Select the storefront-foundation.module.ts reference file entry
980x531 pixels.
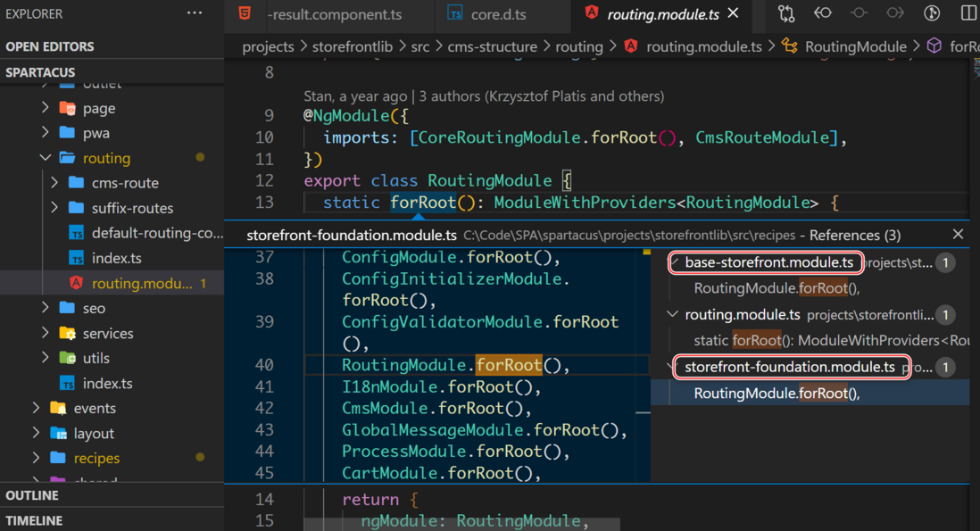point(789,368)
